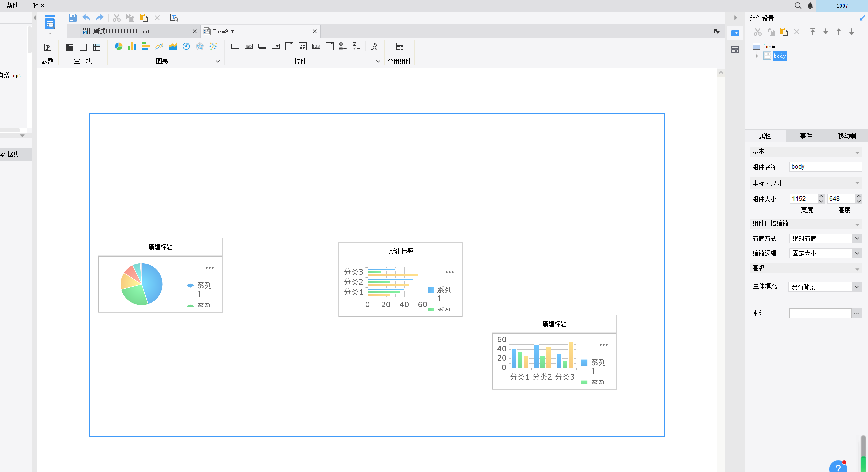Viewport: 868px width, 472px height.
Task: Open the 主体填充 background dropdown
Action: pyautogui.click(x=857, y=287)
